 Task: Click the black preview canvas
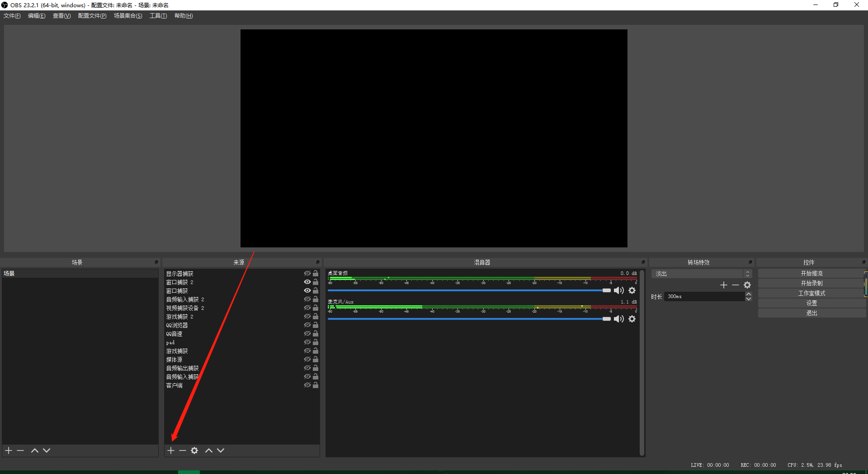(x=434, y=138)
